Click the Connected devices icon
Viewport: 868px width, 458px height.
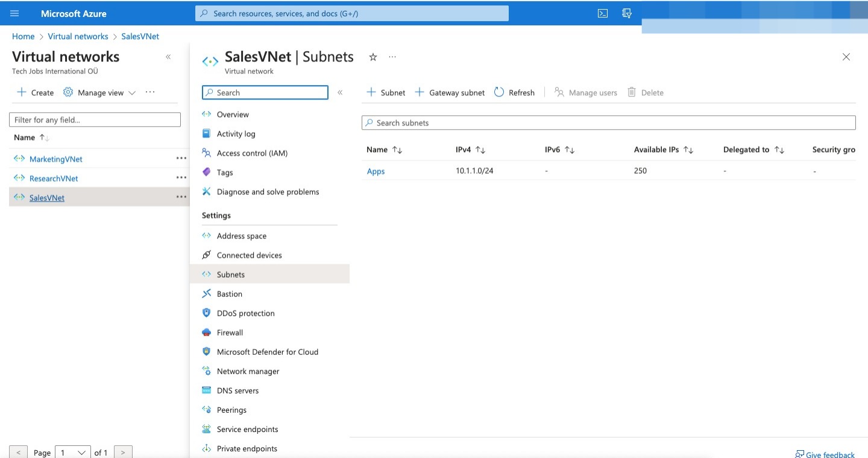coord(207,255)
